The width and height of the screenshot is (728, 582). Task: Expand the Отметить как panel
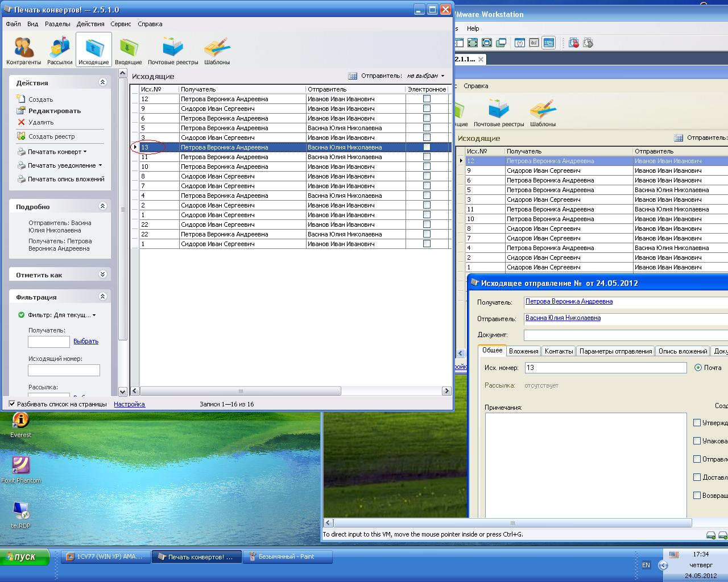102,275
